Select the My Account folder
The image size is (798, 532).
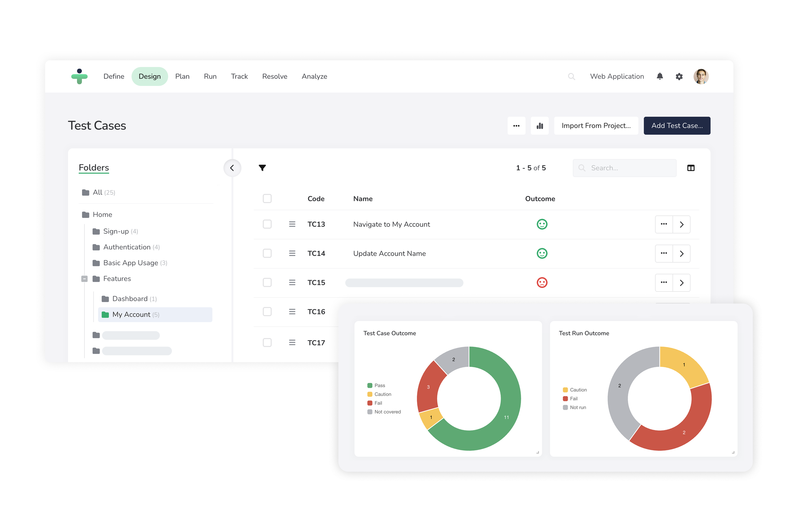[132, 314]
